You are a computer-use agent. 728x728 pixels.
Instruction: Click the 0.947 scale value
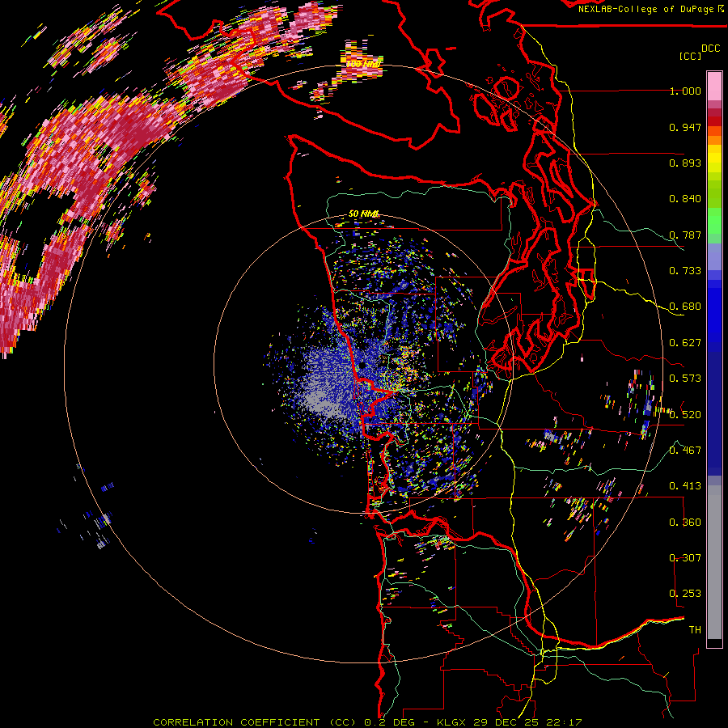click(685, 127)
